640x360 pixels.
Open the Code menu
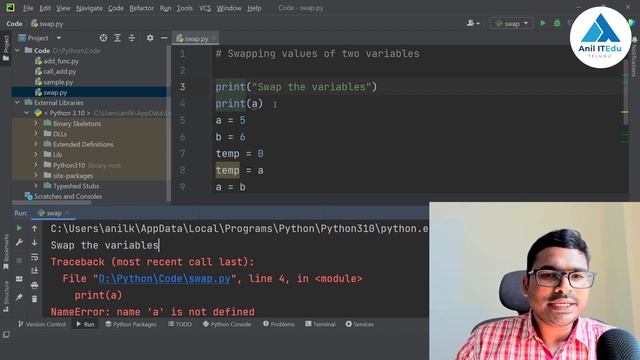pyautogui.click(x=116, y=8)
